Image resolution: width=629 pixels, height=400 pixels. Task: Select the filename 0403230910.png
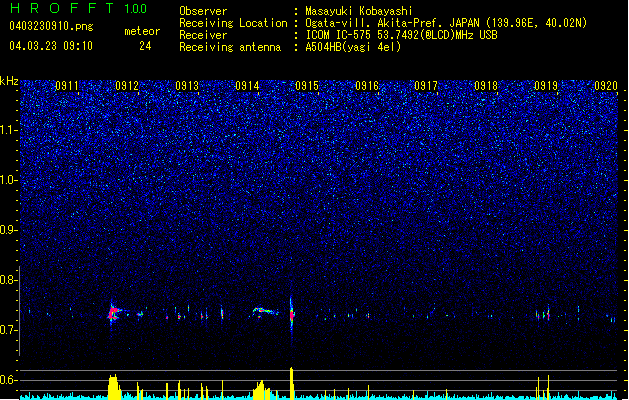pyautogui.click(x=51, y=26)
